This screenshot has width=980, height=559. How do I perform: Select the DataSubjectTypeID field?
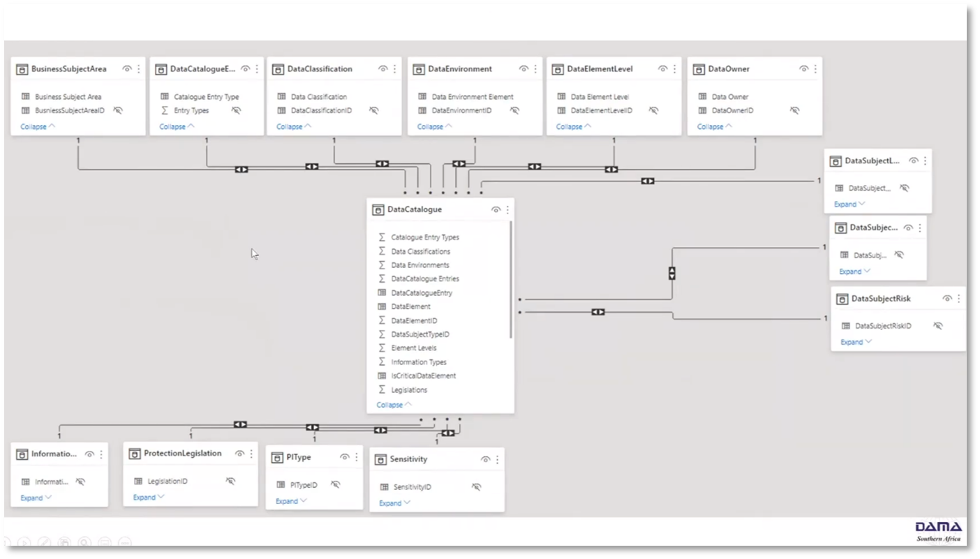[x=420, y=334]
